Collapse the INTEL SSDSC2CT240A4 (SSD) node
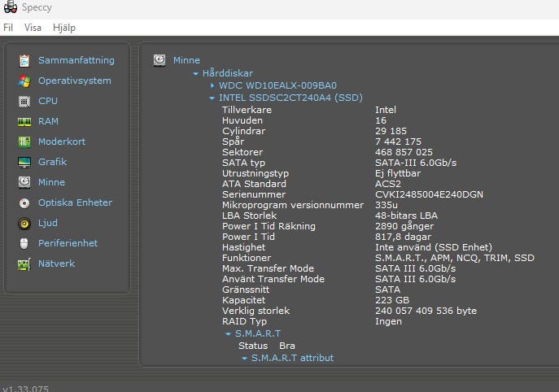559x392 pixels. [212, 98]
